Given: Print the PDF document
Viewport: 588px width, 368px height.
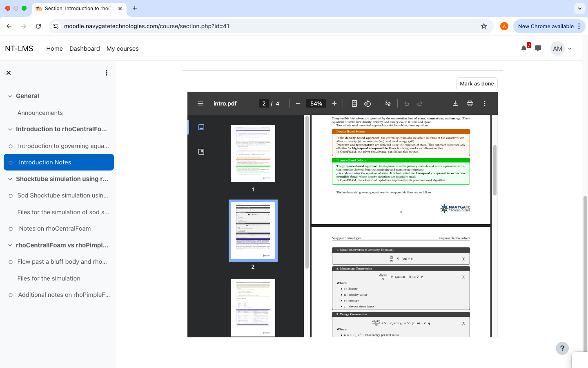Looking at the screenshot, I should click(470, 103).
